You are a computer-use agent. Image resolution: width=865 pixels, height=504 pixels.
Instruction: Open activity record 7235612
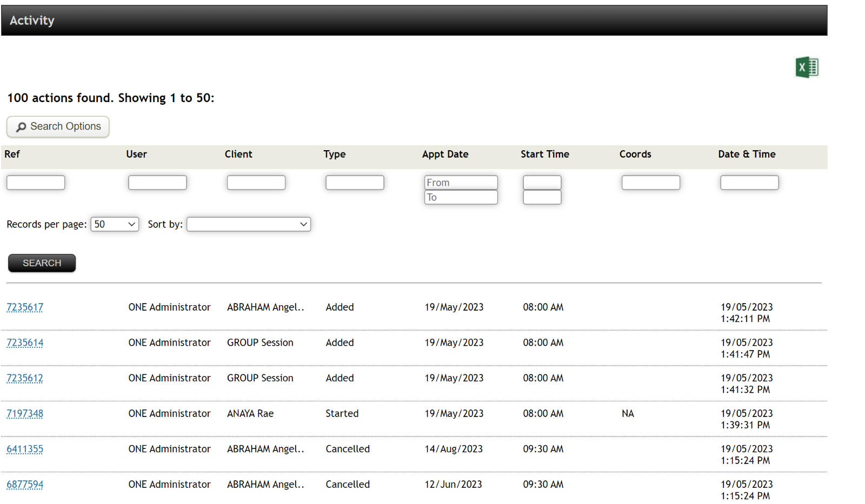pyautogui.click(x=25, y=378)
